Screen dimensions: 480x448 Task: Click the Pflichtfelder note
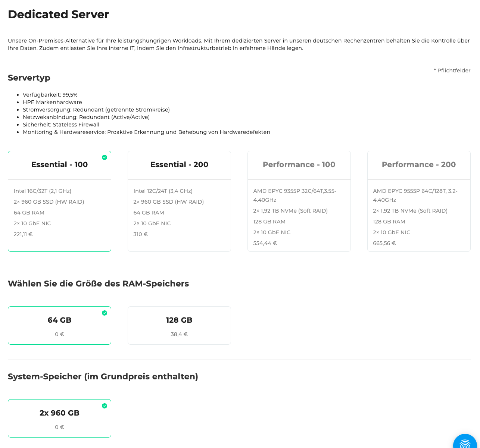click(452, 70)
